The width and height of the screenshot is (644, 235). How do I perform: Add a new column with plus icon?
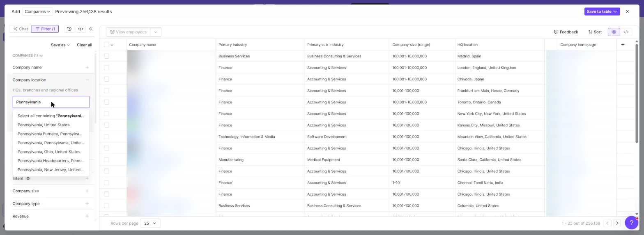coord(623,44)
